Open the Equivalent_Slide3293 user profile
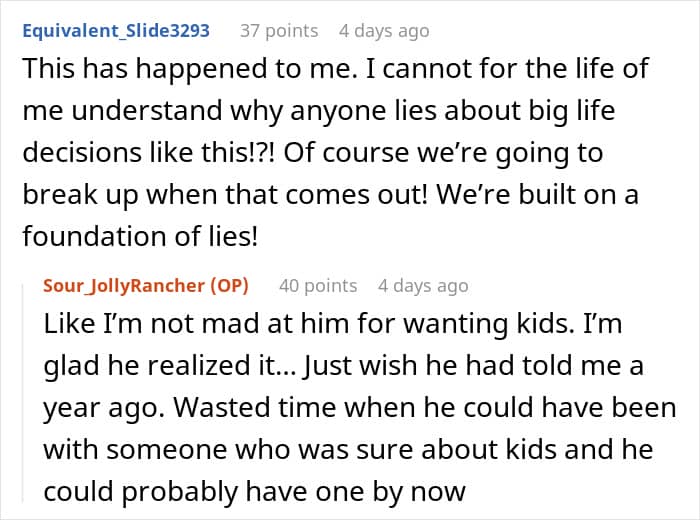 point(115,30)
